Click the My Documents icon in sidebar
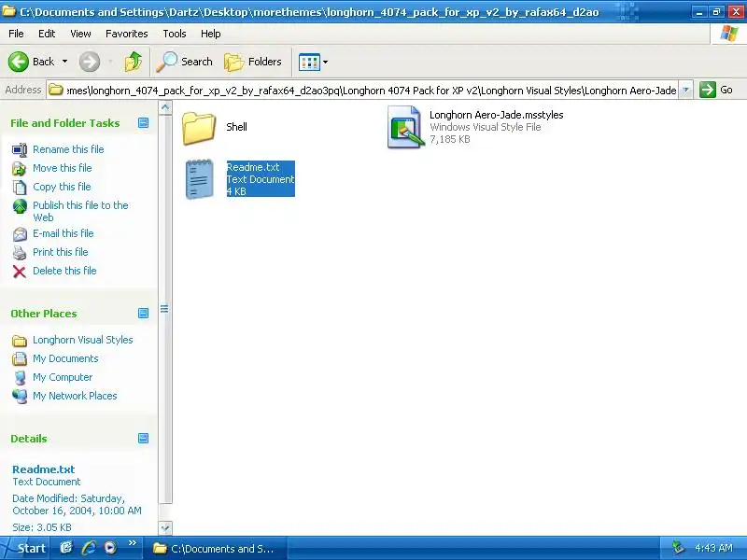747x560 pixels. coord(20,358)
